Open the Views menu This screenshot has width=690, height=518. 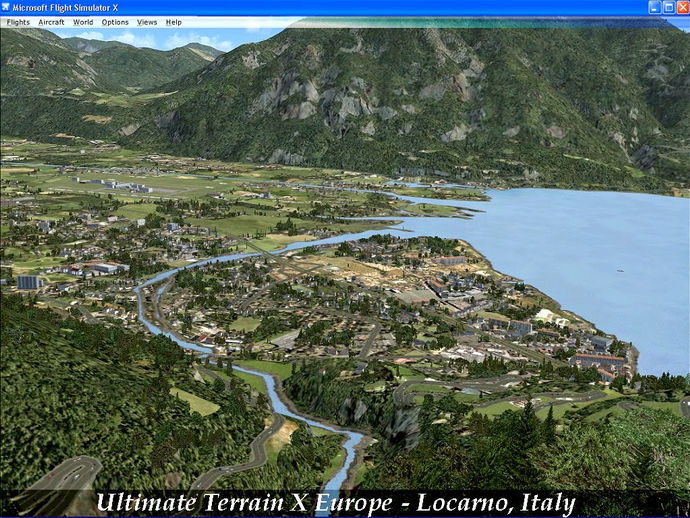[147, 22]
